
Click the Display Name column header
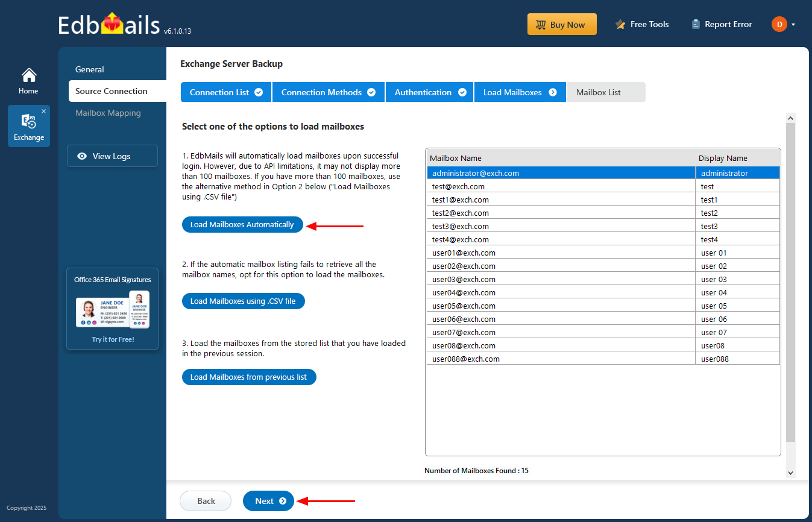[738, 158]
